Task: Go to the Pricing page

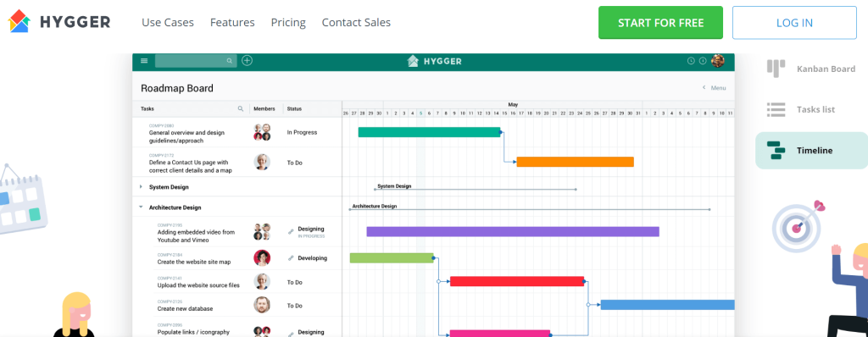Action: (288, 23)
